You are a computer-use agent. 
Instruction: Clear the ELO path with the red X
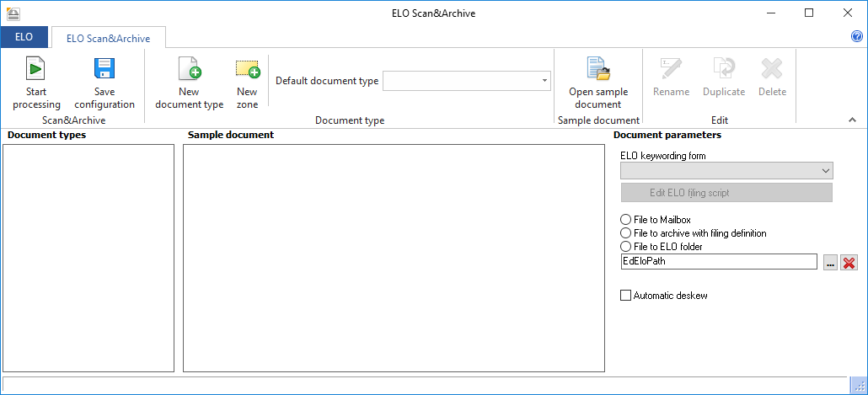click(849, 262)
